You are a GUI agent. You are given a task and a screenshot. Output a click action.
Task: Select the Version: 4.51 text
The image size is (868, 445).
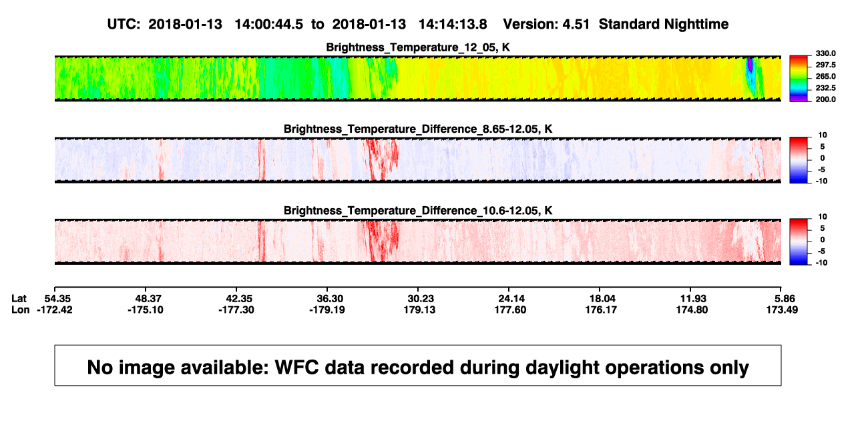point(548,24)
